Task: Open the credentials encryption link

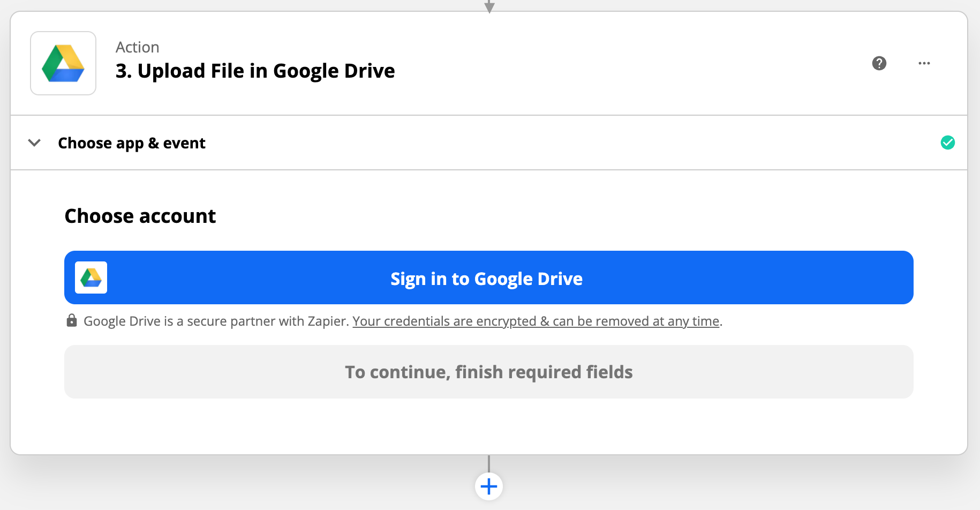Action: coord(536,321)
